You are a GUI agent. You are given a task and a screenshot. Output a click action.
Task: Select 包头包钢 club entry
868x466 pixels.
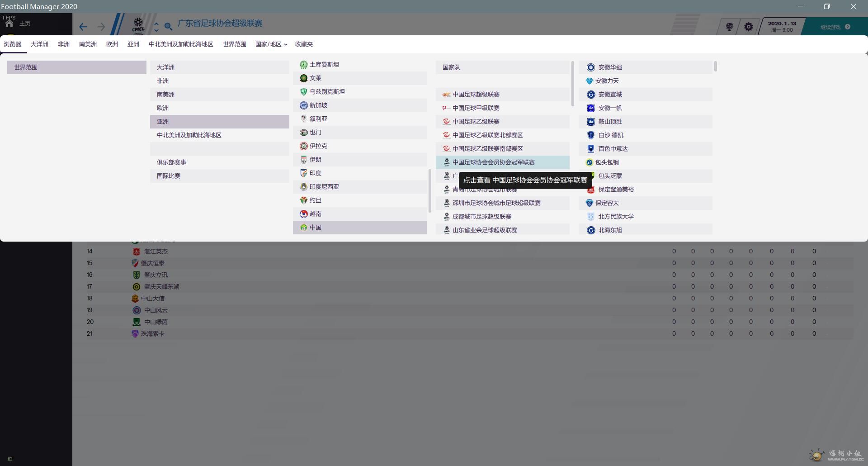646,162
